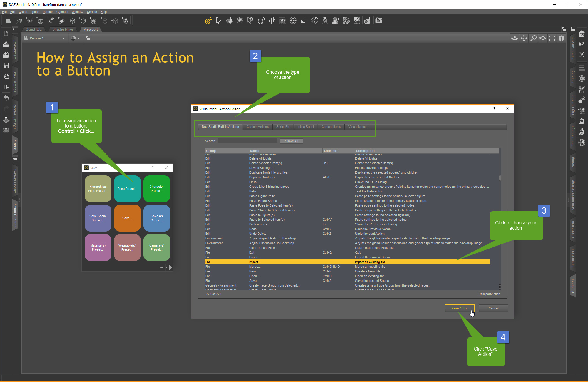Click the viewport Frame selection icon

(x=552, y=38)
